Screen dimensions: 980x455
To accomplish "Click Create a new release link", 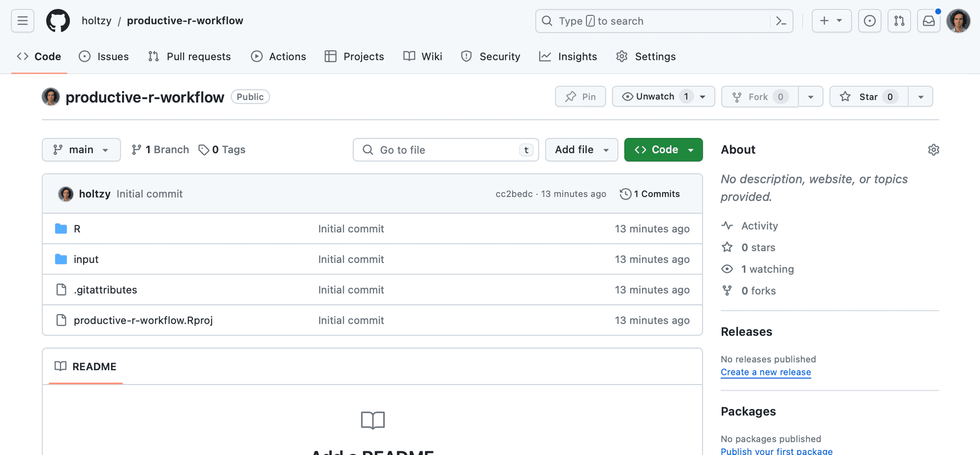I will click(x=765, y=372).
